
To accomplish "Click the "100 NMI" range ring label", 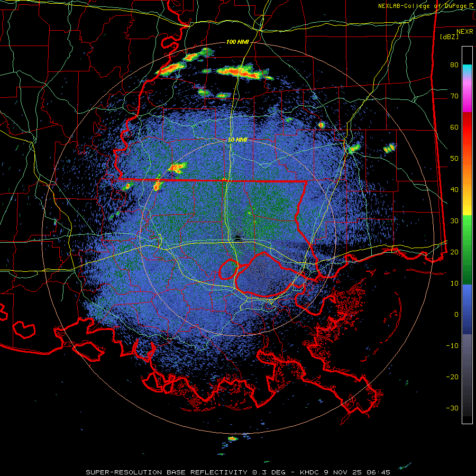I will (x=237, y=42).
